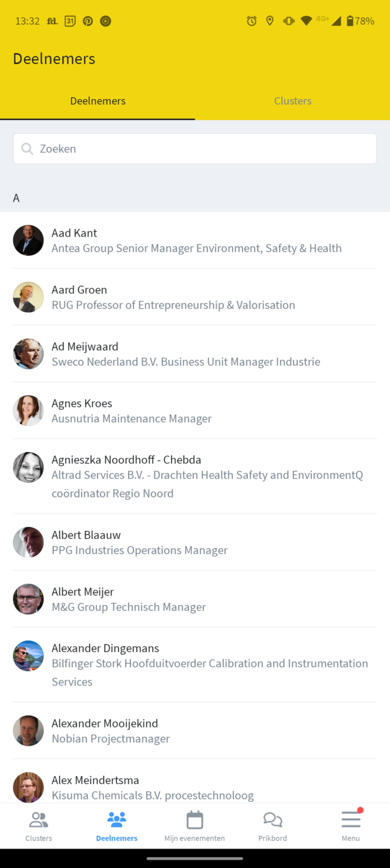Viewport: 390px width, 868px height.
Task: Open Aad Kant's profile photo
Action: pyautogui.click(x=28, y=241)
